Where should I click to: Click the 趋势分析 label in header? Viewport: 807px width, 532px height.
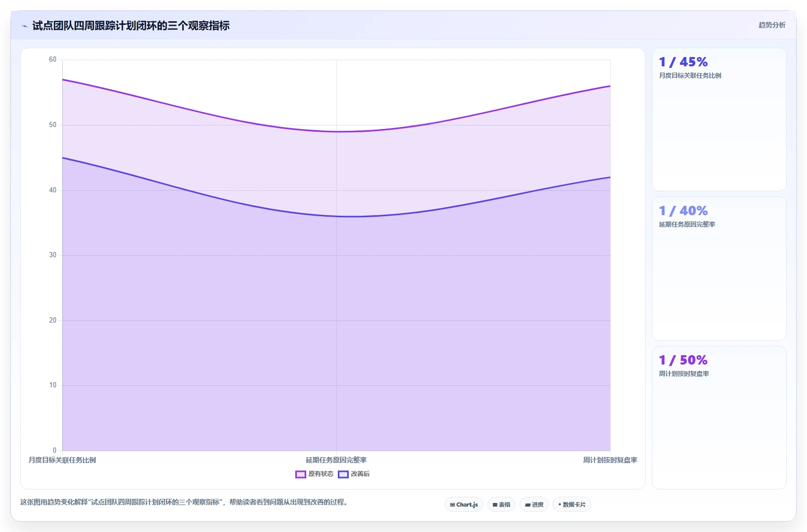tap(772, 25)
